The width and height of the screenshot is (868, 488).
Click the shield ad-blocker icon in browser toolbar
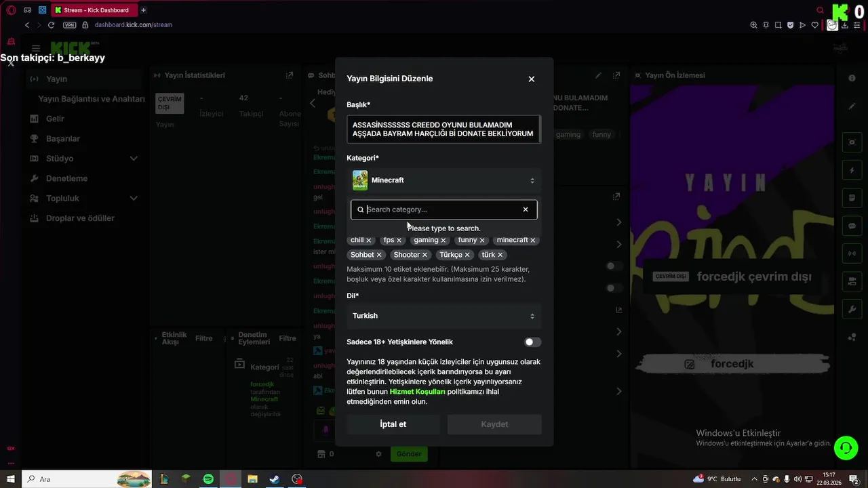pyautogui.click(x=790, y=25)
